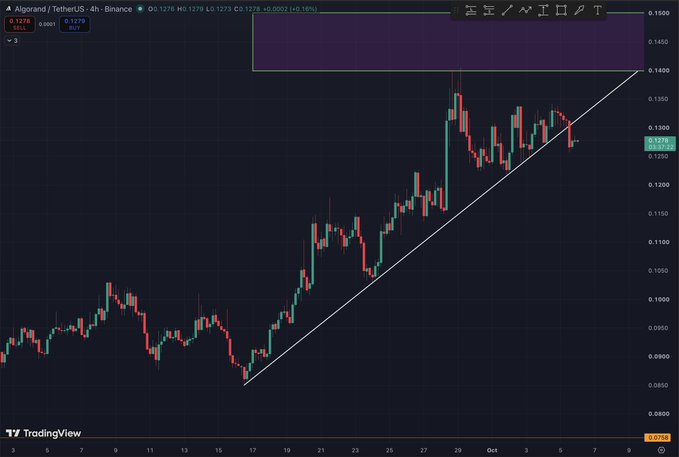Click the SELL 0.1278 button
The height and width of the screenshot is (457, 679).
19,24
